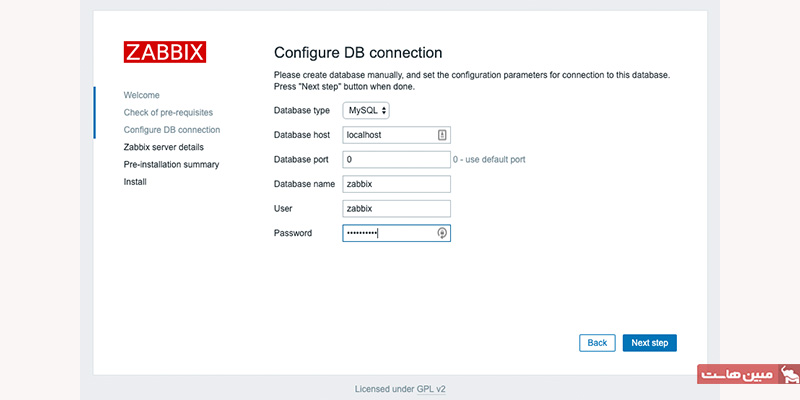Click the 'Database port' label

point(301,160)
